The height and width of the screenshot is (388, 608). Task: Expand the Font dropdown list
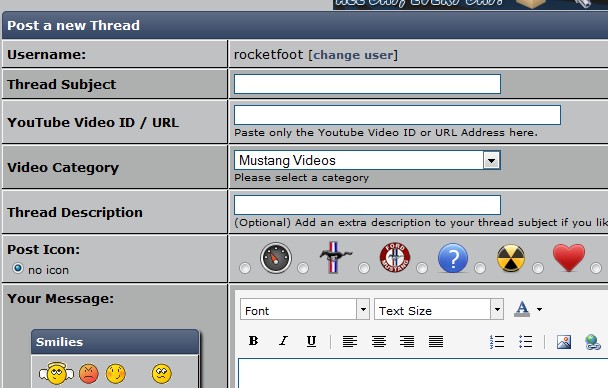363,309
